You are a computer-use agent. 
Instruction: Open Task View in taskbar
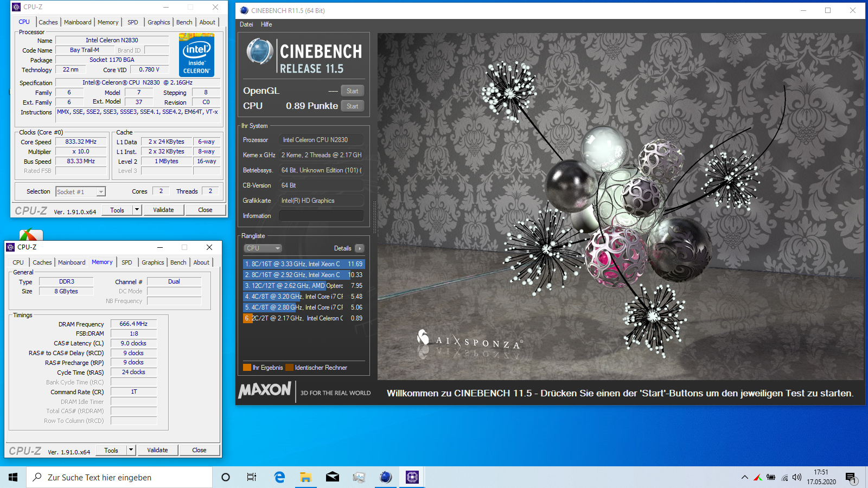pyautogui.click(x=252, y=477)
